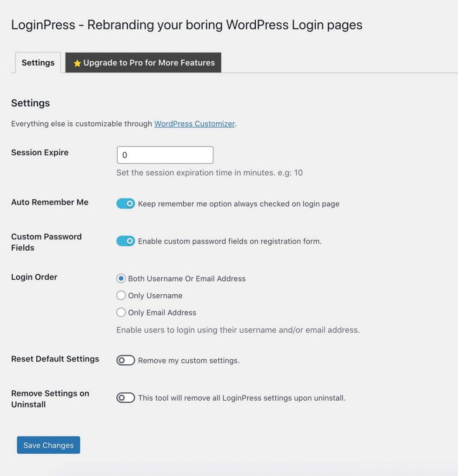Click the 'Session Expire' field label
458x476 pixels.
coord(40,152)
